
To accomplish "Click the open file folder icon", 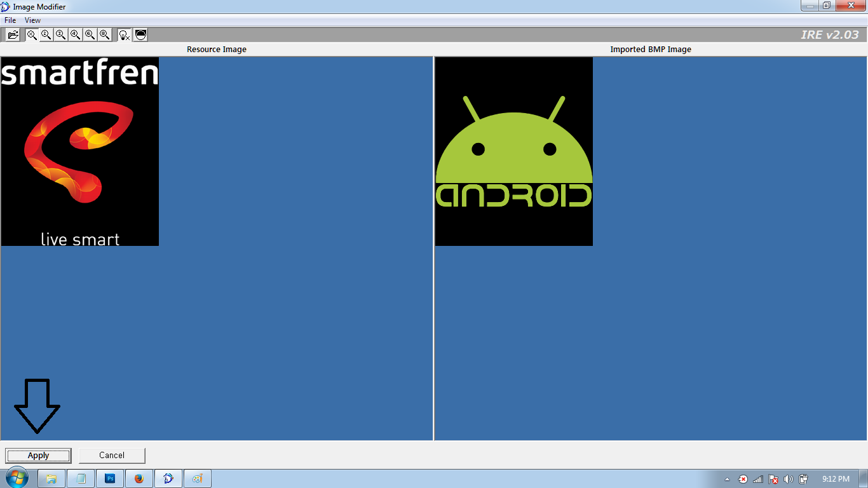I will tap(13, 35).
